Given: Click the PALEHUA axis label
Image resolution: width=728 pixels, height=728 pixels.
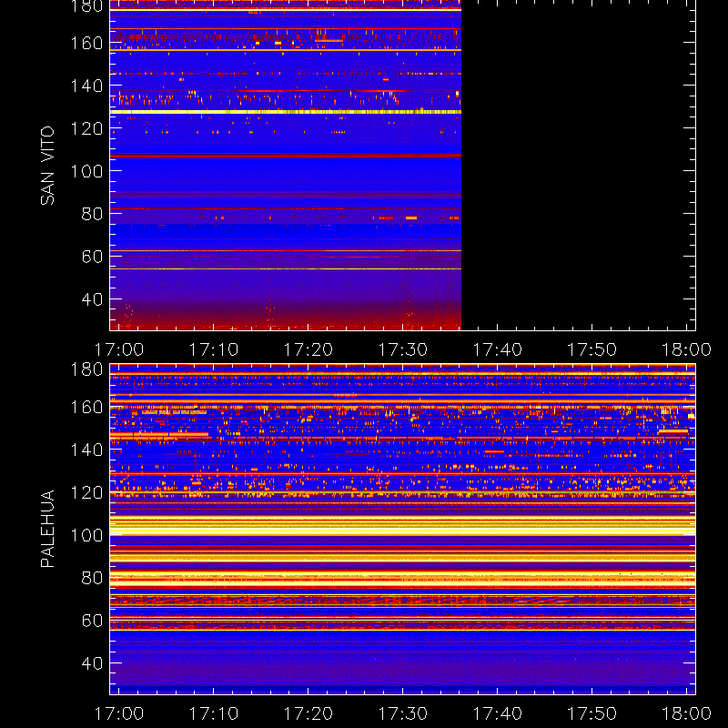Looking at the screenshot, I should tap(47, 529).
